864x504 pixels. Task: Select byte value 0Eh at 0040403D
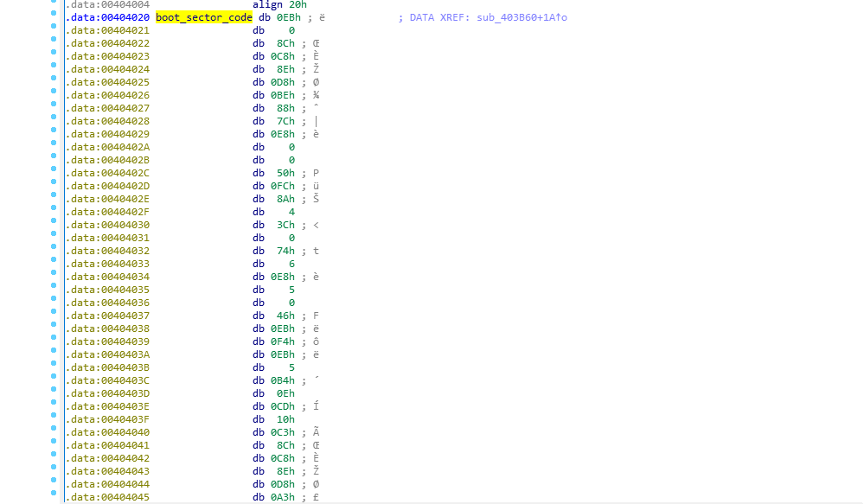pos(285,393)
